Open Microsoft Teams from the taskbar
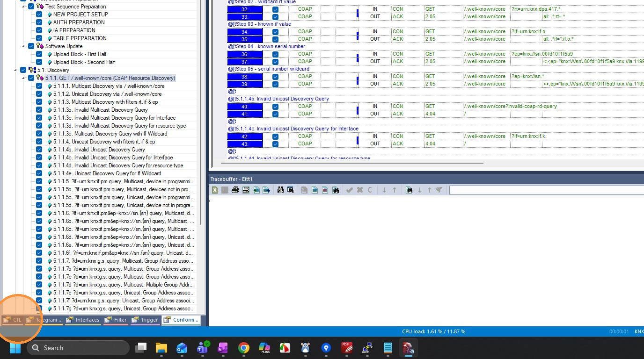This screenshot has width=644, height=359. point(203,348)
